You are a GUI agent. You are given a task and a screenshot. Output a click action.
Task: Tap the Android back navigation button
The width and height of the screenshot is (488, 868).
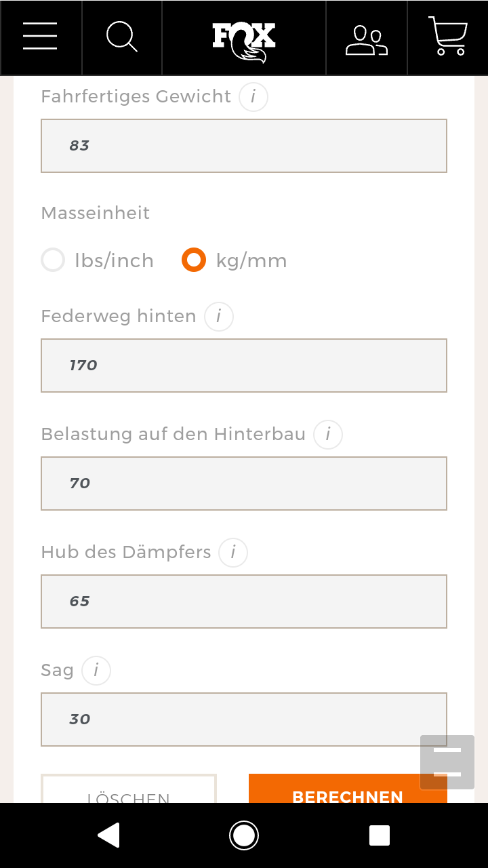pyautogui.click(x=109, y=835)
